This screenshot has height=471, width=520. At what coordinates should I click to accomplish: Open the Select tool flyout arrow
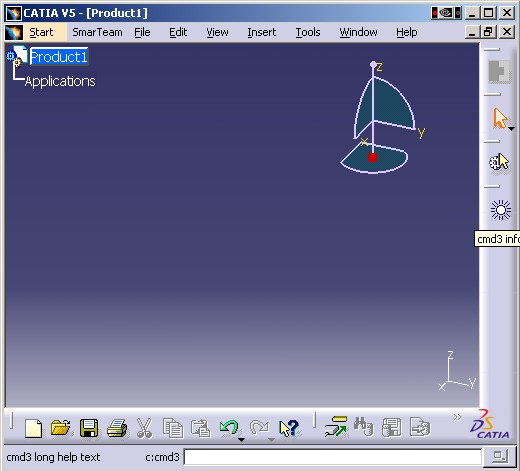click(x=512, y=129)
